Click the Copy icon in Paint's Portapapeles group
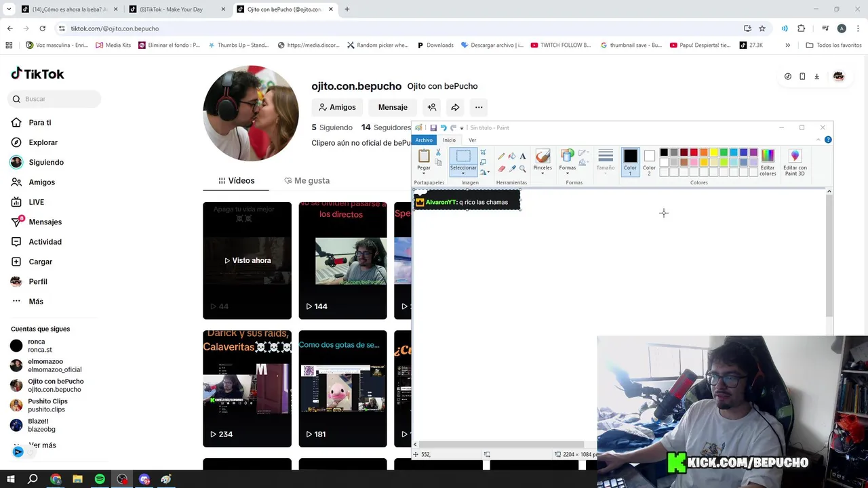Viewport: 868px width, 488px height. click(x=438, y=163)
